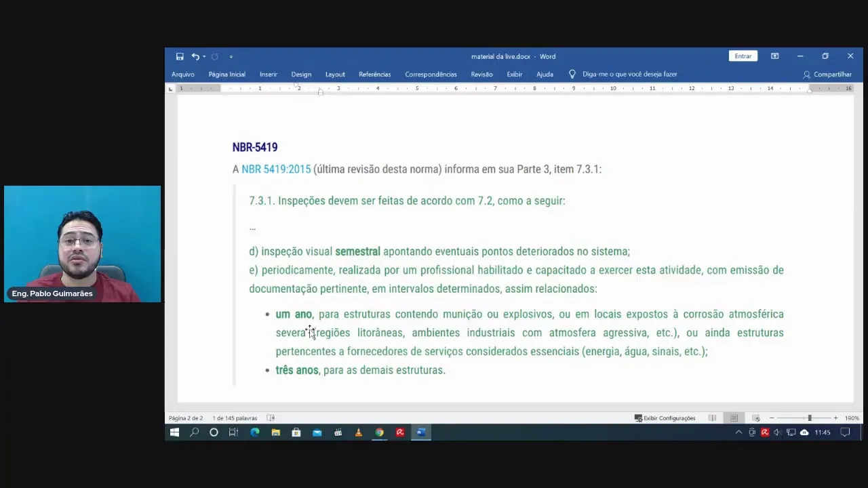Click the '1 de 145 palavras' word count
This screenshot has width=868, height=488.
[235, 418]
